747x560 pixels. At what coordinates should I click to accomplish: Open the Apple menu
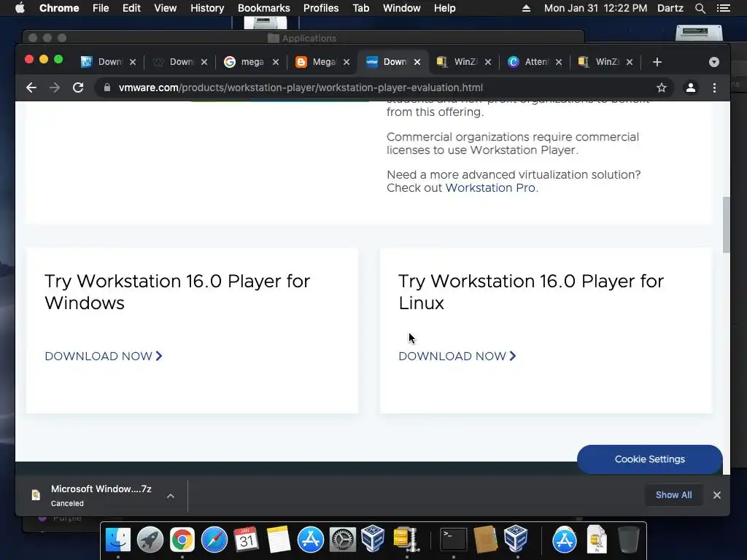click(x=20, y=8)
